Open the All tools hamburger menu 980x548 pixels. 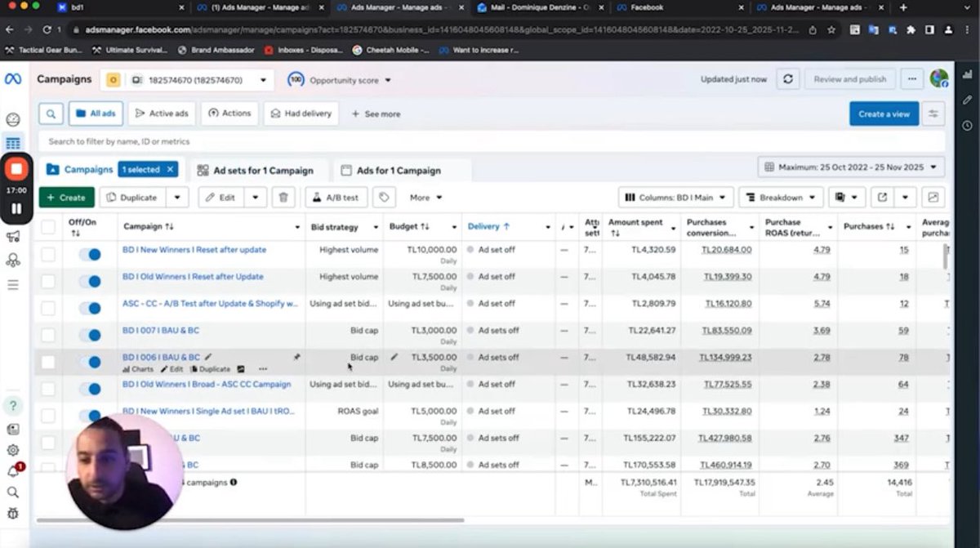13,285
